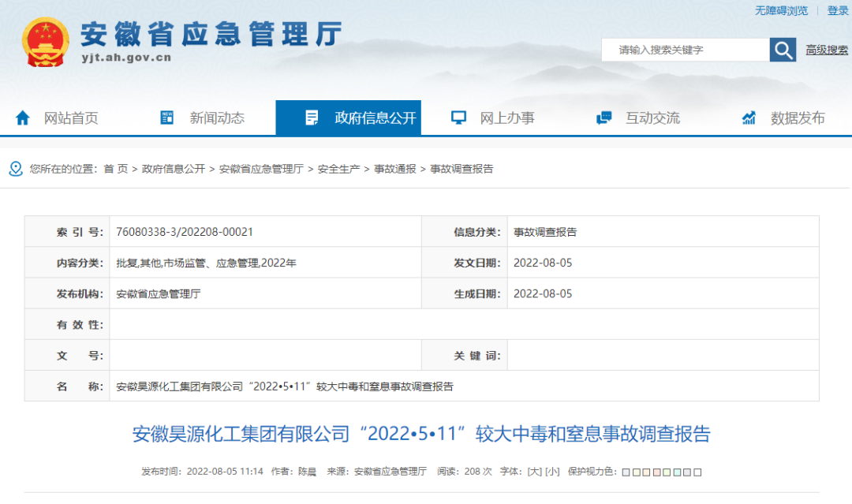
Task: Click the 名称 row report title text
Action: (x=285, y=386)
